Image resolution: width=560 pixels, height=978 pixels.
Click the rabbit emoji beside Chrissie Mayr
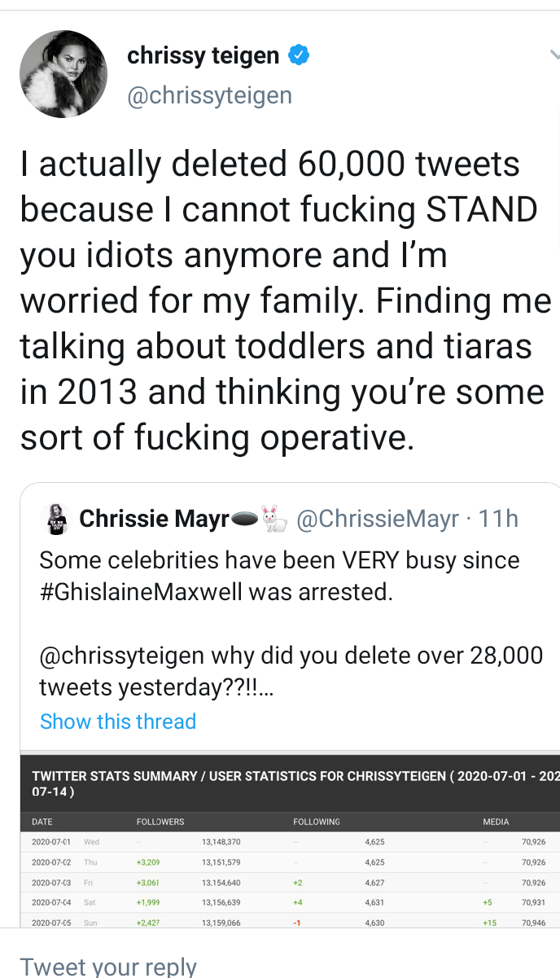click(274, 519)
